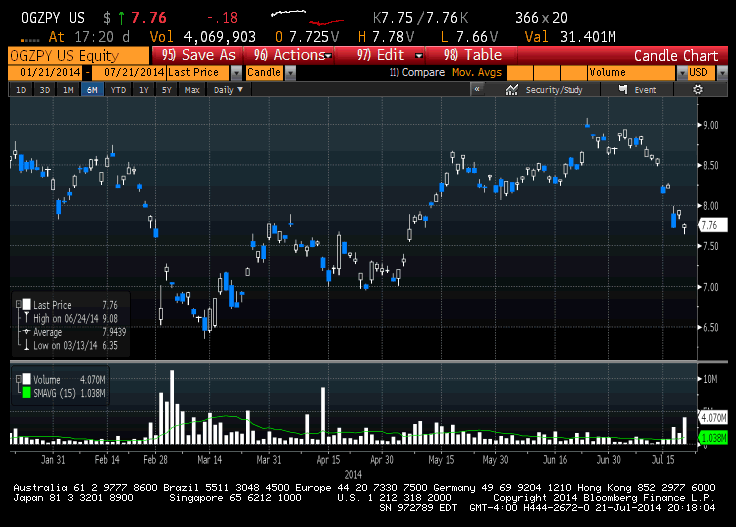Open the Last Price dropdown arrow
The height and width of the screenshot is (527, 736).
tap(236, 73)
